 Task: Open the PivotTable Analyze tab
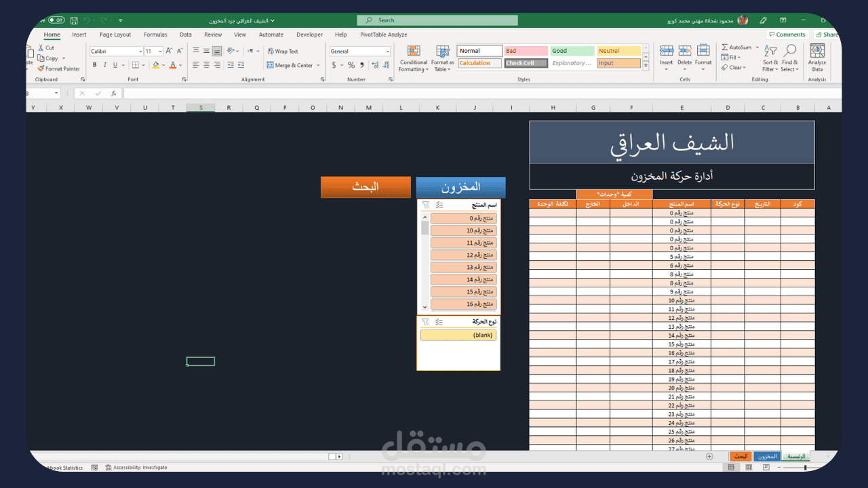coord(384,35)
